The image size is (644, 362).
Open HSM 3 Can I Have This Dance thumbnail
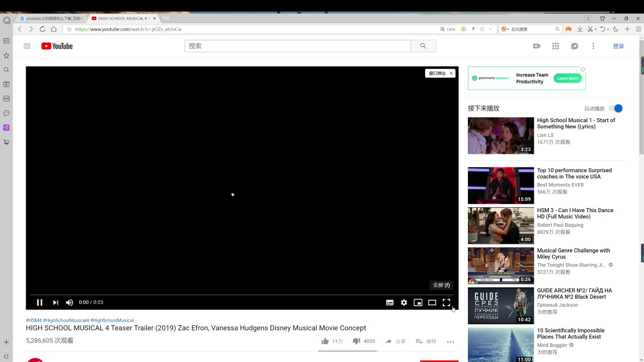pos(501,226)
